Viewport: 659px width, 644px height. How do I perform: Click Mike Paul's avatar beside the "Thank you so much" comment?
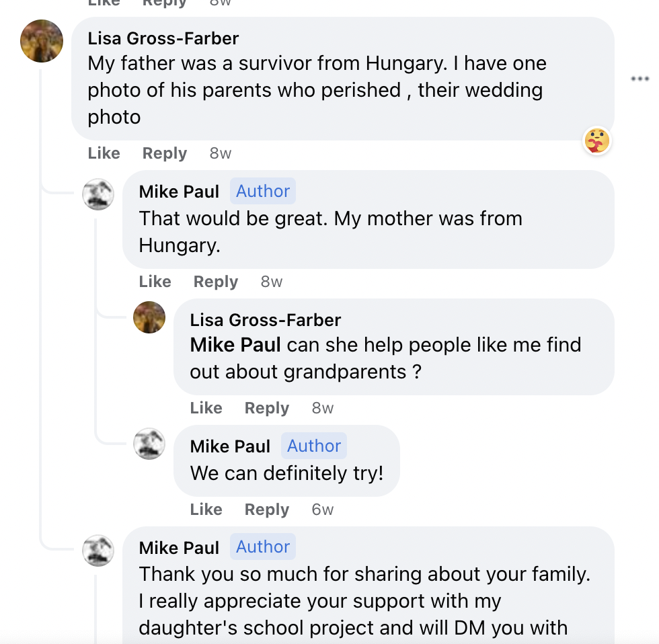pos(98,551)
